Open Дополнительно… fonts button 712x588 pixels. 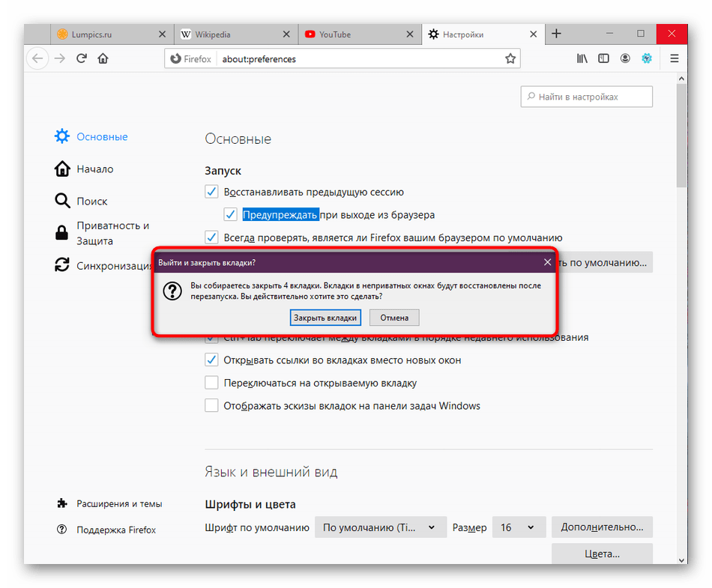coord(602,527)
